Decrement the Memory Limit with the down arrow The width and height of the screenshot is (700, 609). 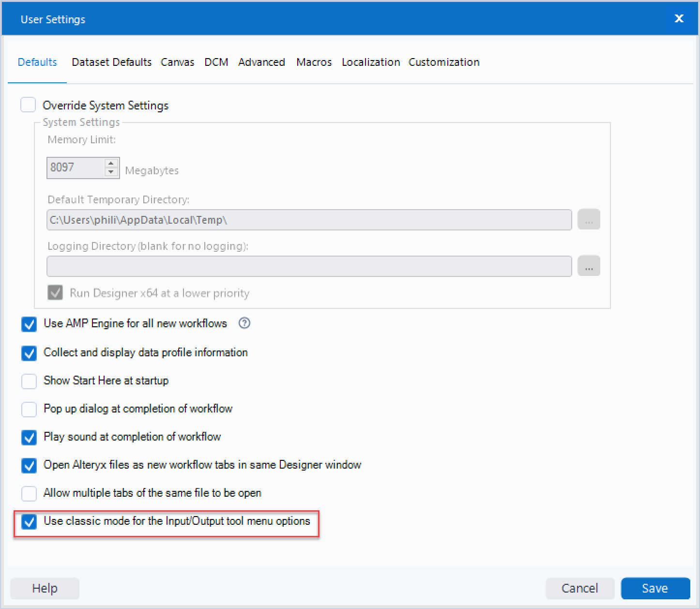[111, 172]
